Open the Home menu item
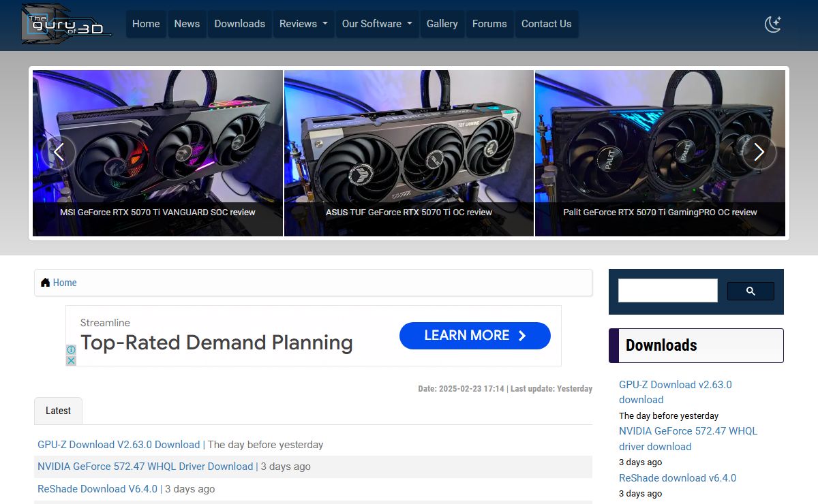This screenshot has height=504, width=818. (x=146, y=24)
